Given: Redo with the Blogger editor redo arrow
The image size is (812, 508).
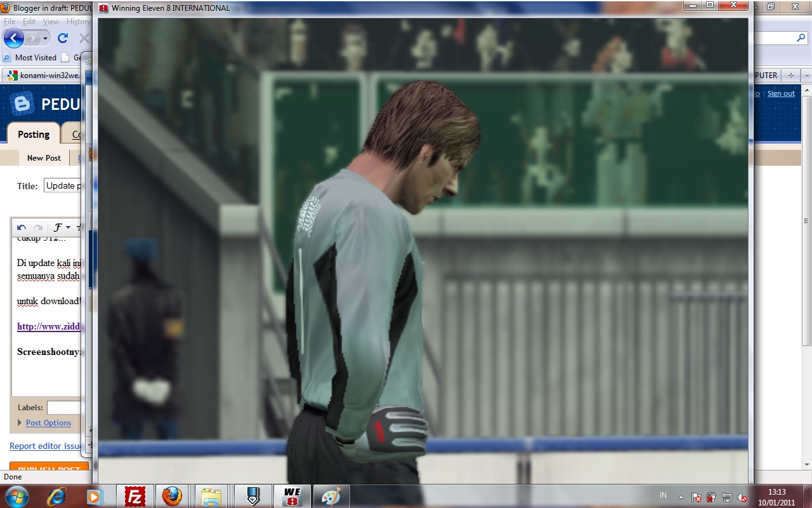Looking at the screenshot, I should 38,227.
